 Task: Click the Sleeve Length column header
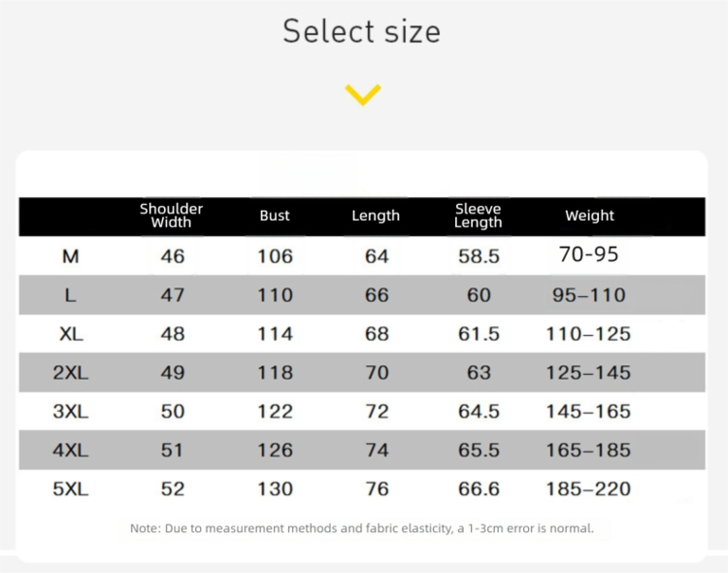[479, 216]
